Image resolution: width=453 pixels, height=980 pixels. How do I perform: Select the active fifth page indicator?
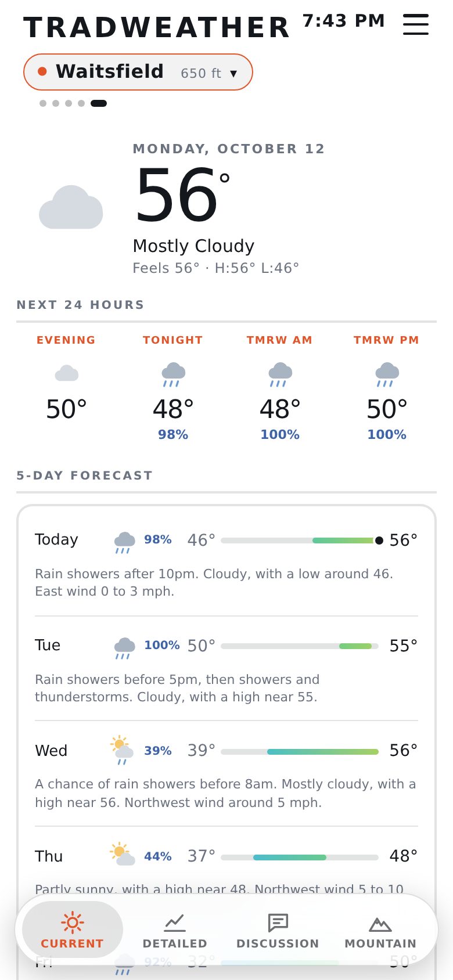[x=99, y=103]
